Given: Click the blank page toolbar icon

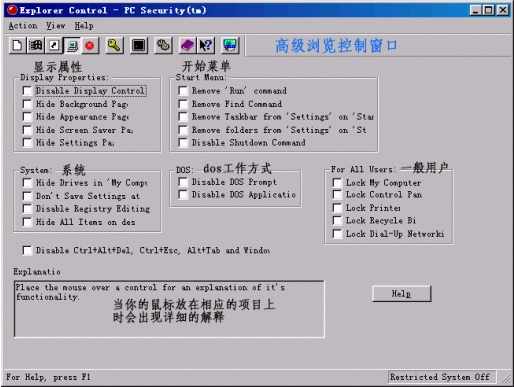Looking at the screenshot, I should (x=17, y=45).
